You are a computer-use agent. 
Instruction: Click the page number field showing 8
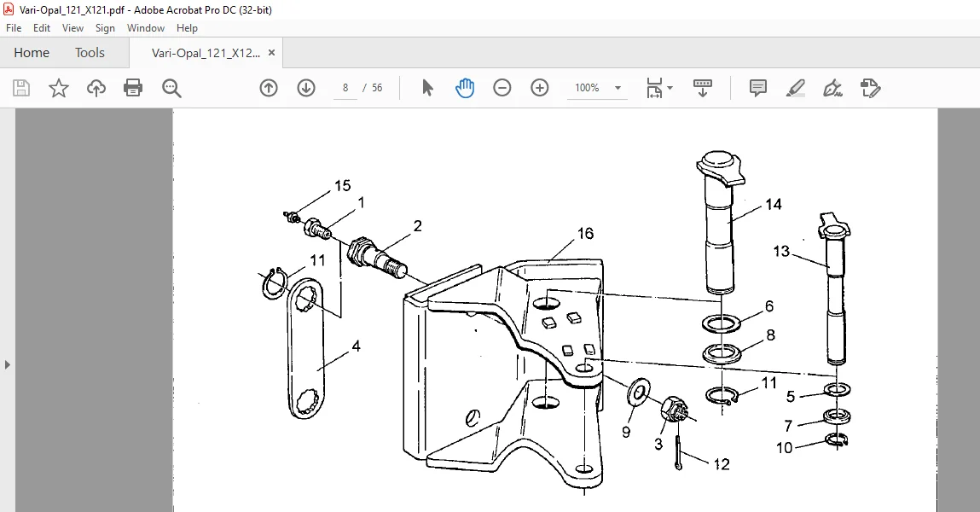pos(345,88)
